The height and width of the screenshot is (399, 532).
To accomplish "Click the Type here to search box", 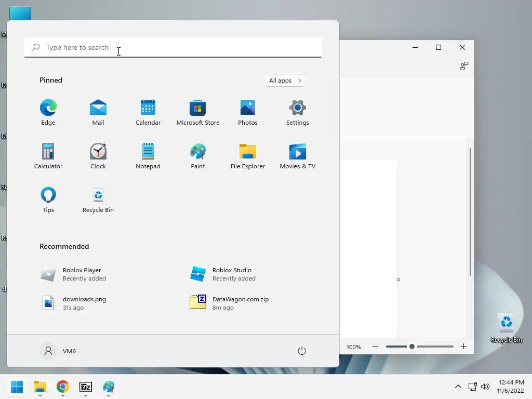I will click(x=173, y=47).
